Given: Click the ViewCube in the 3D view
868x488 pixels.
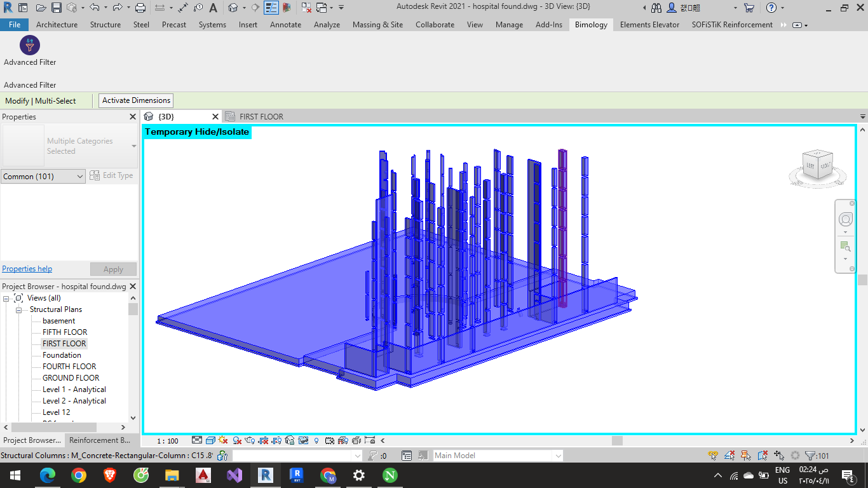Looking at the screenshot, I should click(817, 165).
